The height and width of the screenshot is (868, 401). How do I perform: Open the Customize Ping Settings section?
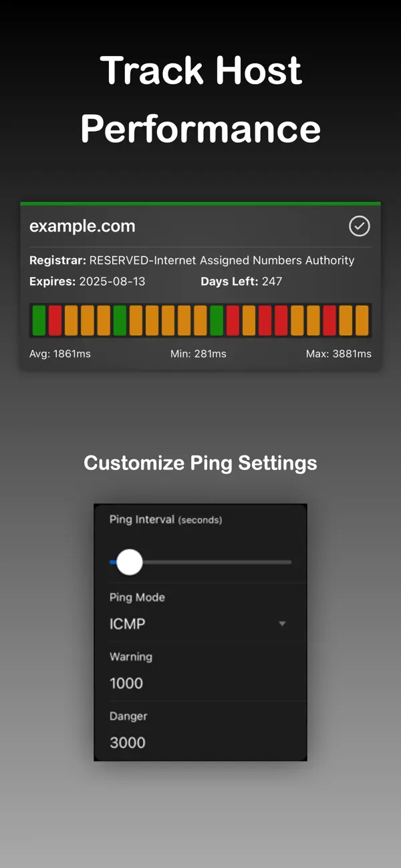(200, 463)
